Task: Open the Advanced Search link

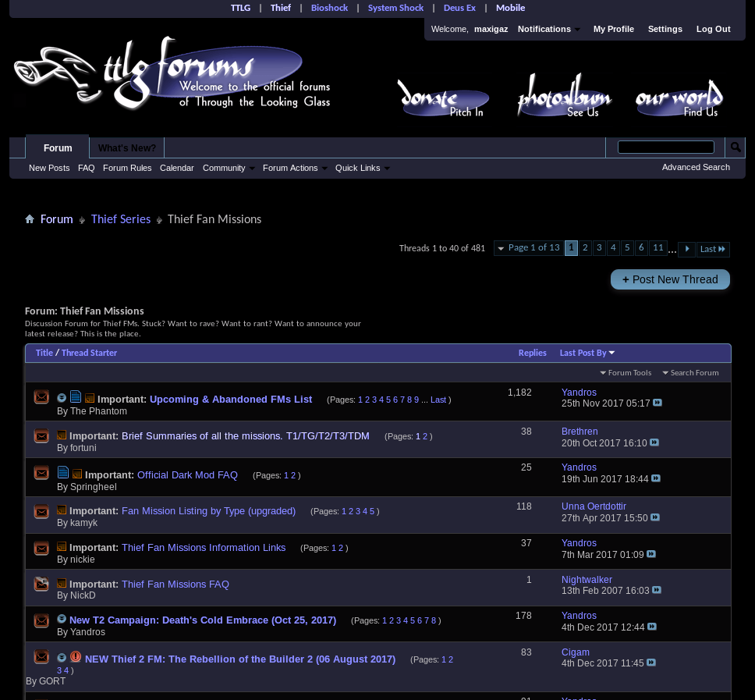Action: (x=696, y=167)
